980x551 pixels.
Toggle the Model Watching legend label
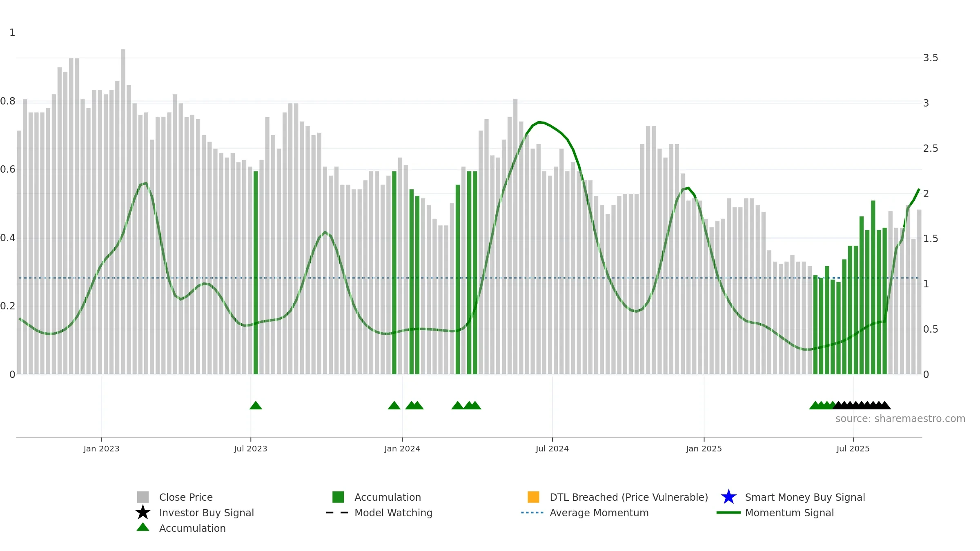[x=393, y=513]
